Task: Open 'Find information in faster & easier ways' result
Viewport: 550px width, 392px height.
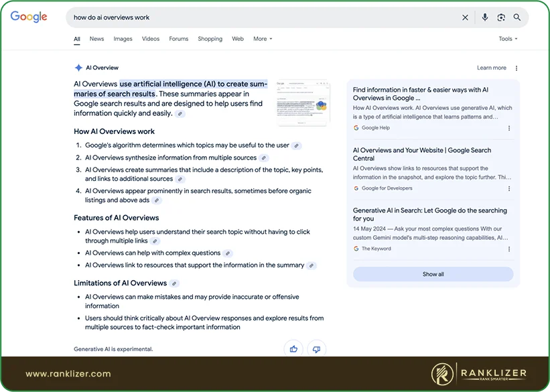Action: pyautogui.click(x=421, y=94)
